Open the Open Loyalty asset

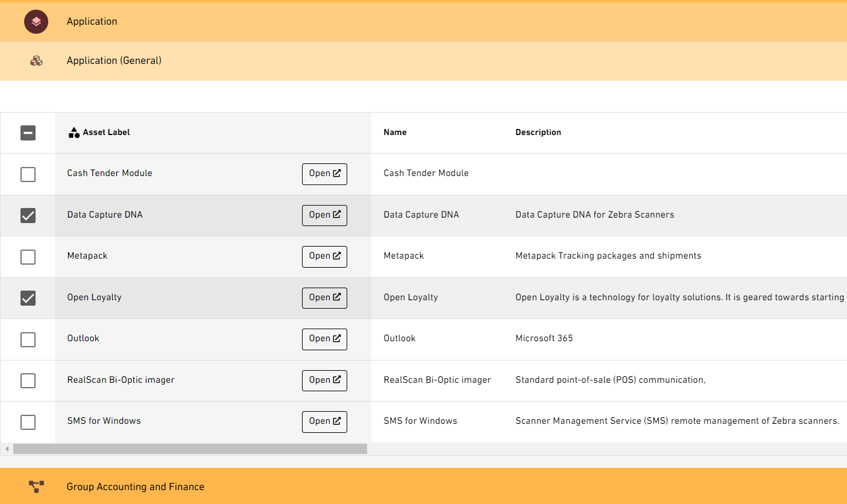324,298
